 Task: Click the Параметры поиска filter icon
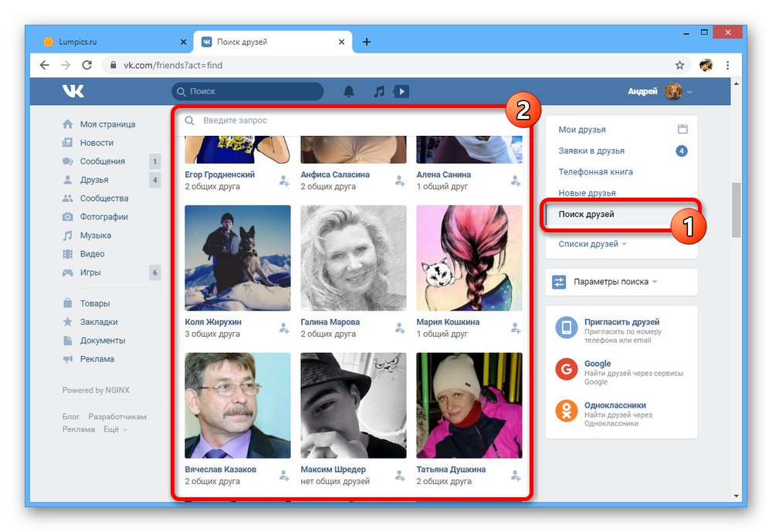[x=559, y=282]
